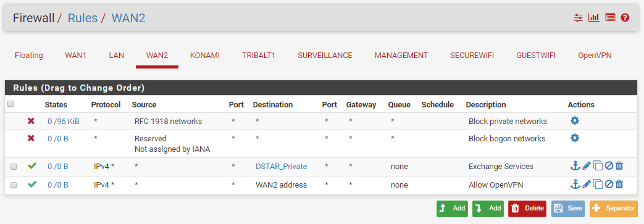Edit the Exchange Services rule pencil icon

587,166
